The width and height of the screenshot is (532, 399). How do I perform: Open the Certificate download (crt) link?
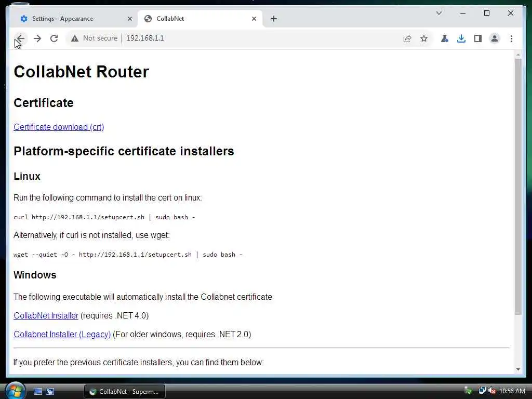tap(59, 127)
